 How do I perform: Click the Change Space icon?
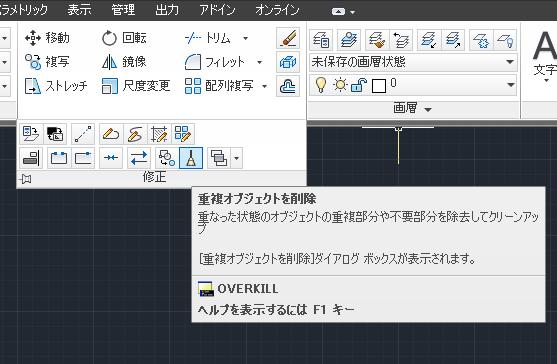[55, 134]
